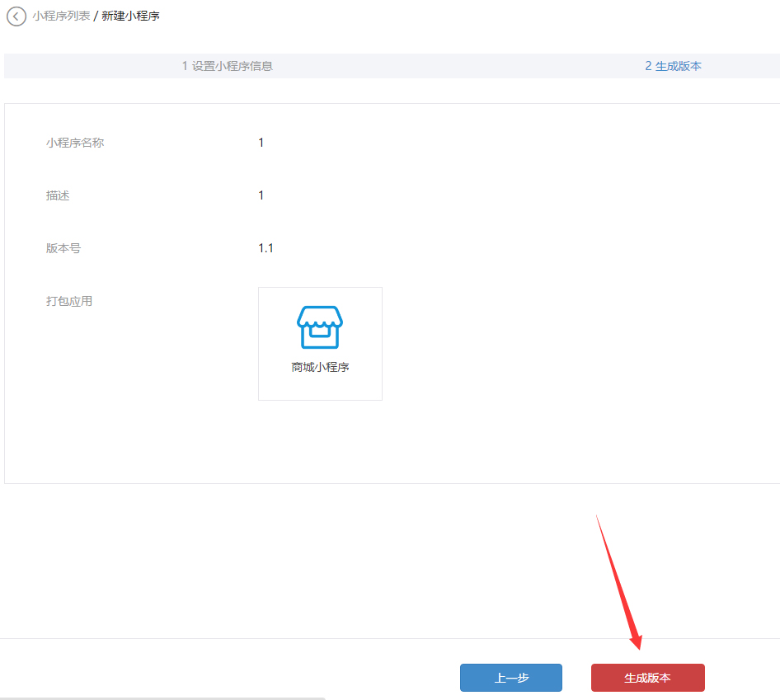Click the red 生成版本 button
780x700 pixels.
coord(647,678)
